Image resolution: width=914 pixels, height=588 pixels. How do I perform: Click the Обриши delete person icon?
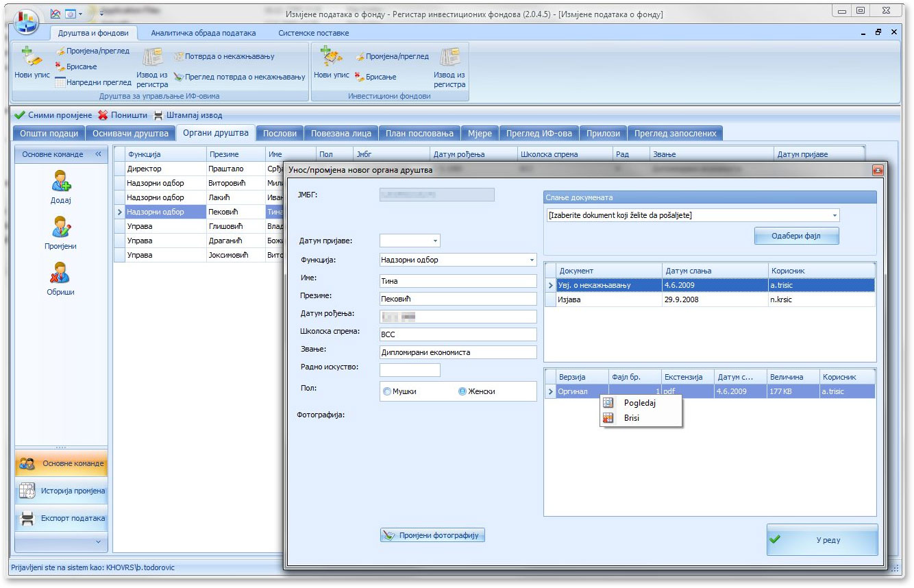click(x=61, y=273)
